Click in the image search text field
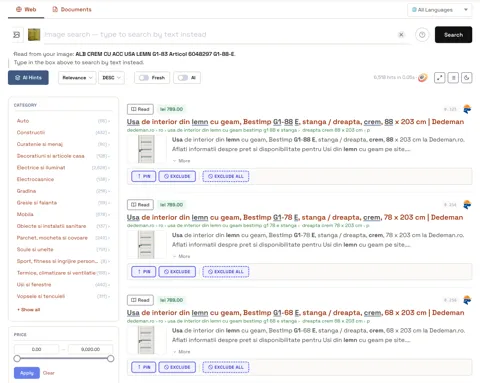The image size is (480, 383). click(x=220, y=35)
